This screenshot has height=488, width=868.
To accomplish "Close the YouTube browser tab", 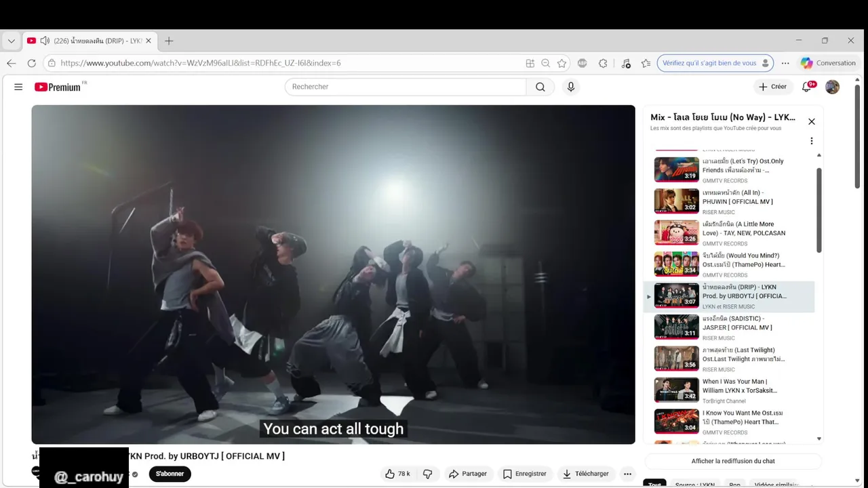I will 149,41.
